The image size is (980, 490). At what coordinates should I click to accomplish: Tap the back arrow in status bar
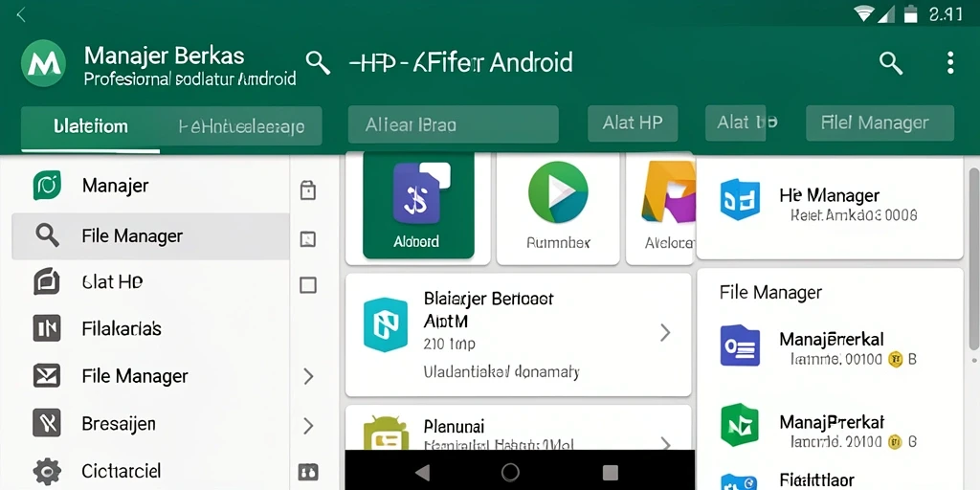click(21, 15)
